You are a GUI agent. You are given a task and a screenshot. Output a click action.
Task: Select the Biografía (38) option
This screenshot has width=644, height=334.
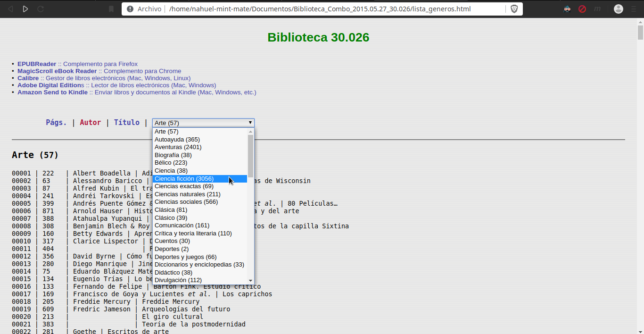pos(173,155)
